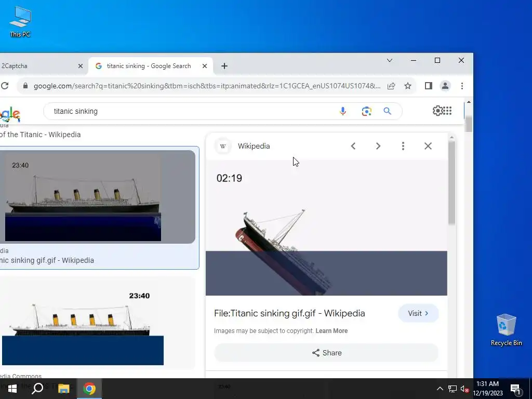Open taskbar clock showing 1:31 AM
Screen dimensions: 532x399
[x=487, y=389]
